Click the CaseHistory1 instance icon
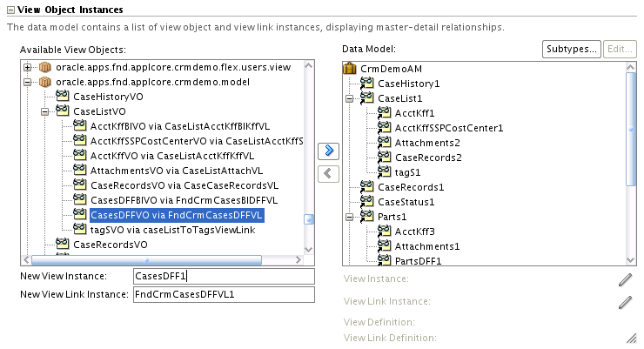 click(366, 84)
